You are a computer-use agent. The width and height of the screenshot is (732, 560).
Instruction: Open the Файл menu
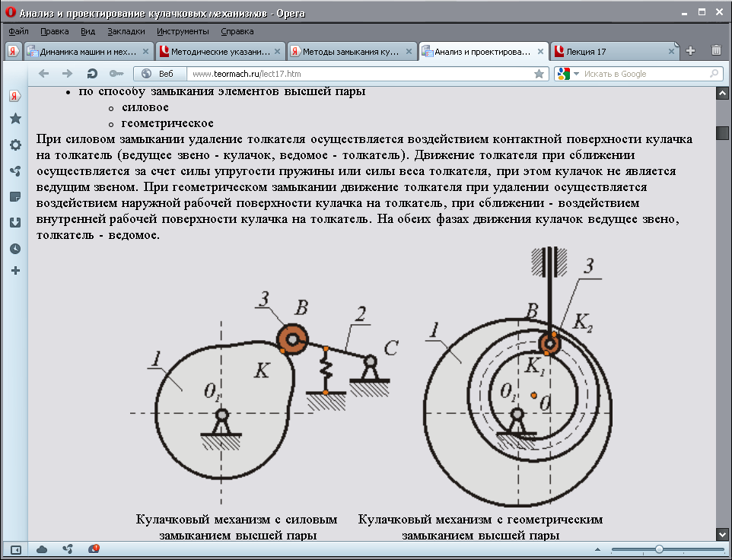(19, 31)
